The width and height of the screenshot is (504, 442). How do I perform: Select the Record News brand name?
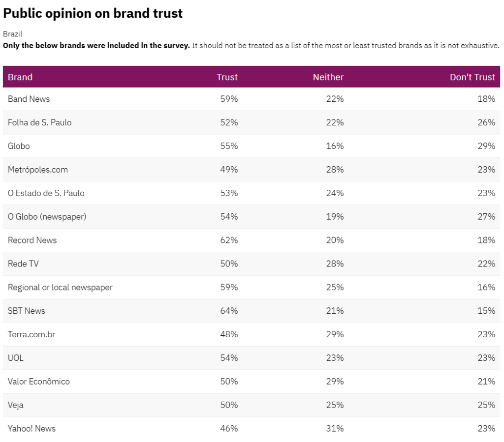tap(32, 240)
